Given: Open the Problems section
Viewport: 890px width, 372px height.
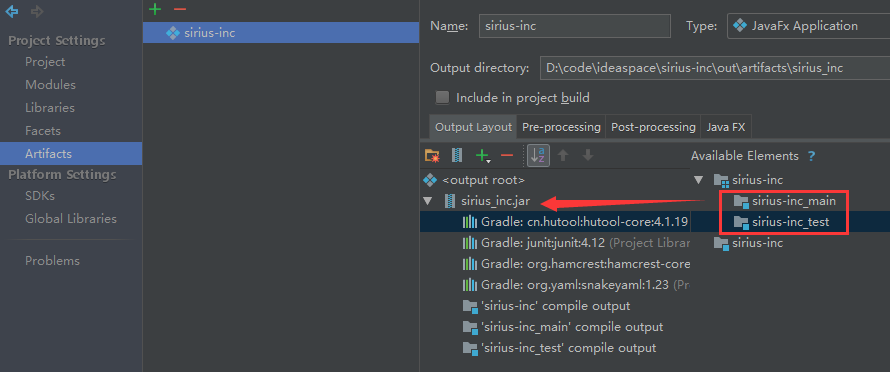Looking at the screenshot, I should pos(52,261).
